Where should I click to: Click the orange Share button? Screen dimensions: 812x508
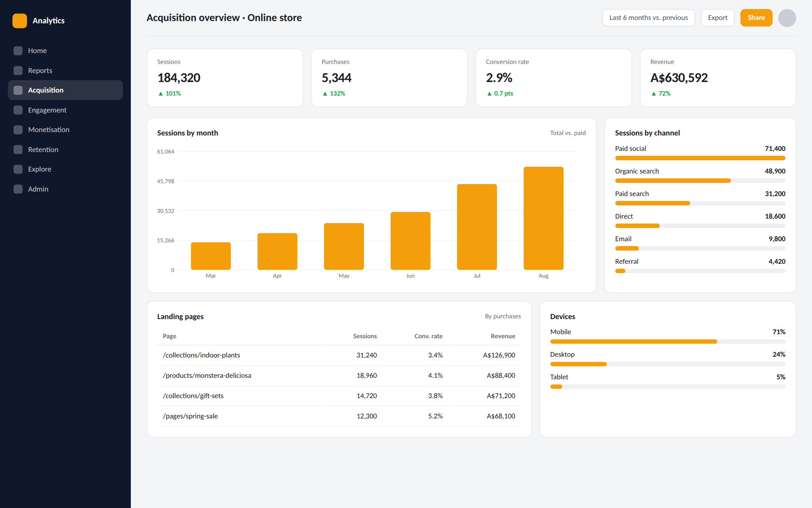pyautogui.click(x=756, y=18)
